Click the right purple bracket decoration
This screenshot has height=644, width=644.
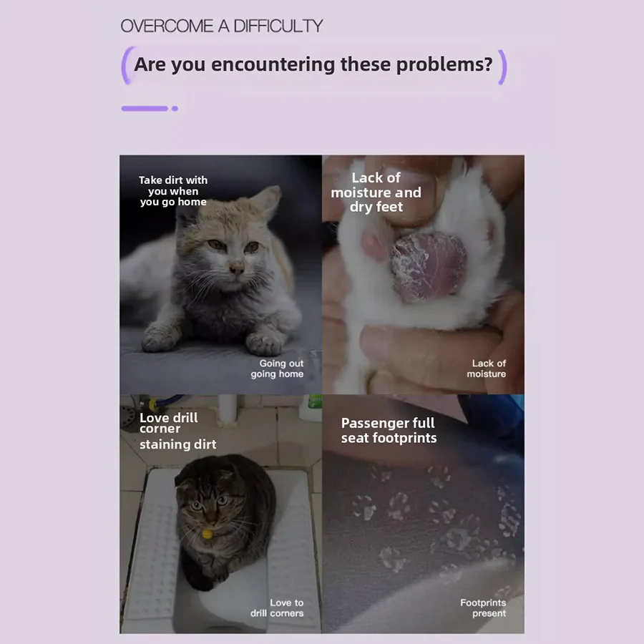[x=502, y=67]
